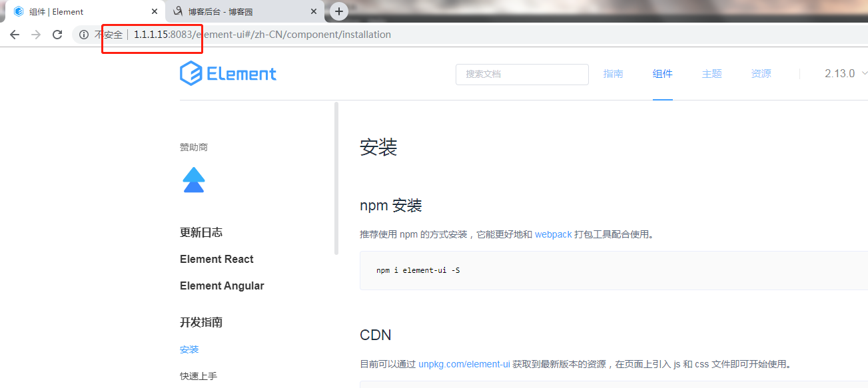Open Element React in the sidebar
Viewport: 868px width, 388px height.
(x=217, y=259)
